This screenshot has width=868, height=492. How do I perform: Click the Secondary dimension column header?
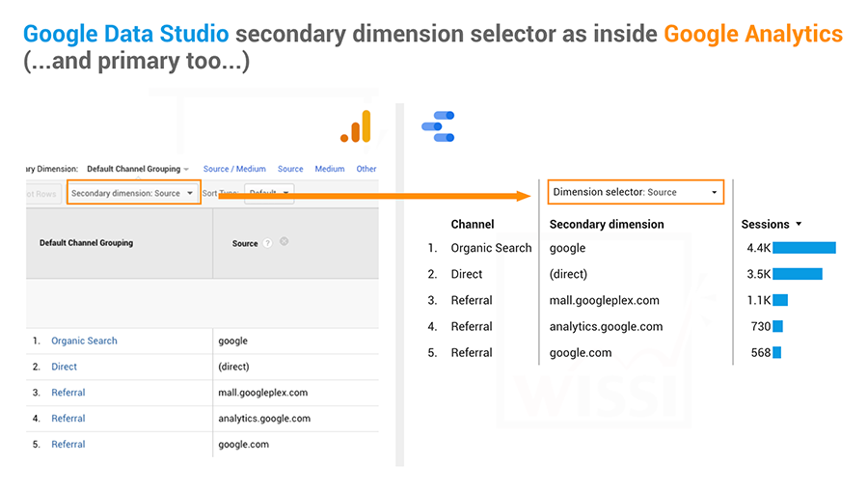(607, 224)
